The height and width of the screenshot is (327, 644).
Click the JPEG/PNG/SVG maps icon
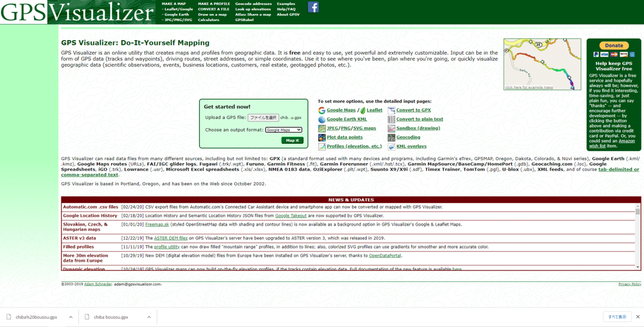coord(321,128)
